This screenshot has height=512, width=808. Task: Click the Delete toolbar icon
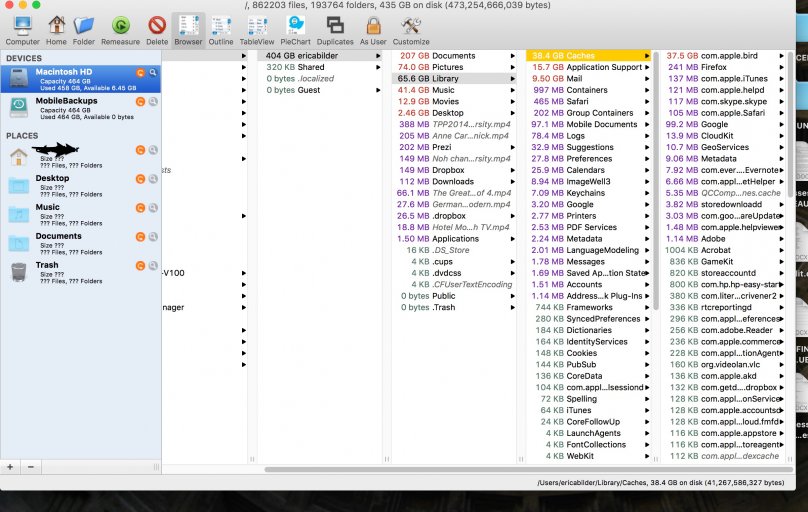point(157,27)
